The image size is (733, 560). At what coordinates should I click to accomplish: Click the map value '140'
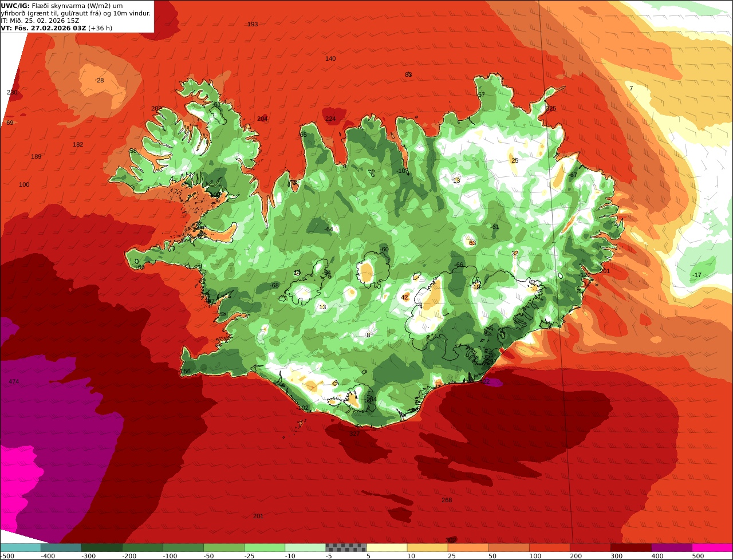point(330,58)
